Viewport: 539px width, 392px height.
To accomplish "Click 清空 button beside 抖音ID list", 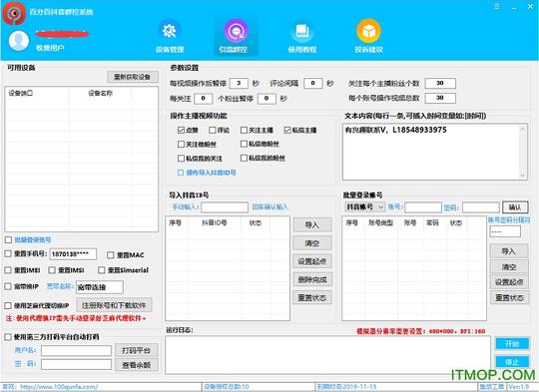I will tap(312, 243).
